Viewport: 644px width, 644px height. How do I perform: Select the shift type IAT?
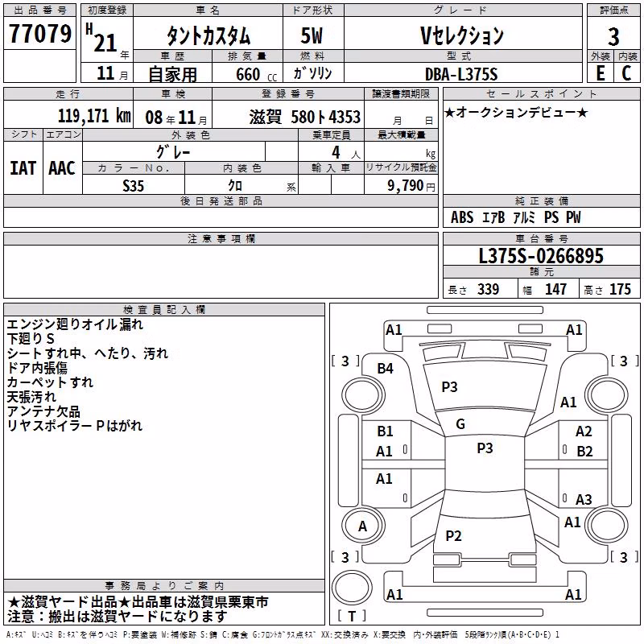coord(23,168)
